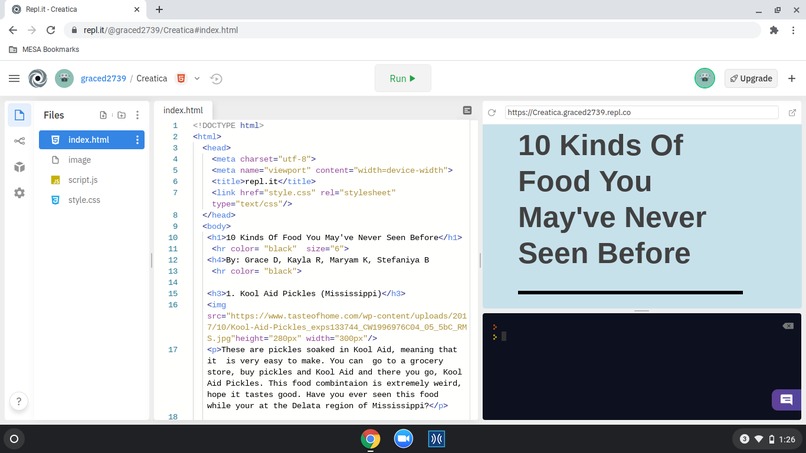The height and width of the screenshot is (453, 806).
Task: Select the Files sidebar icon
Action: coord(20,115)
